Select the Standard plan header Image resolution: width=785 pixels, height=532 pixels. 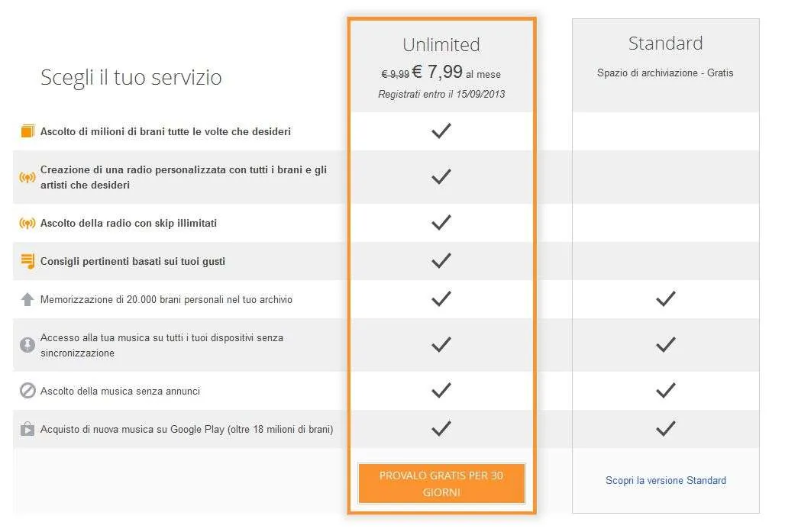pos(665,44)
